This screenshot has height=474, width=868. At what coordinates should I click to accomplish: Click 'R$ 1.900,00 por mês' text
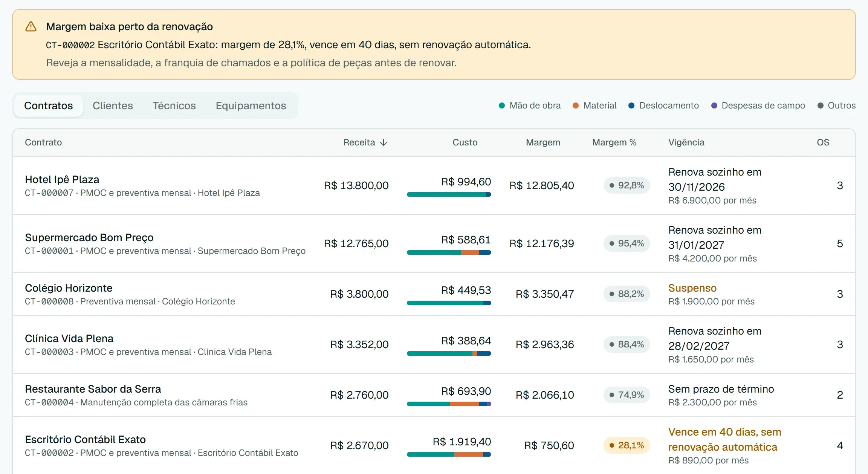click(x=711, y=301)
